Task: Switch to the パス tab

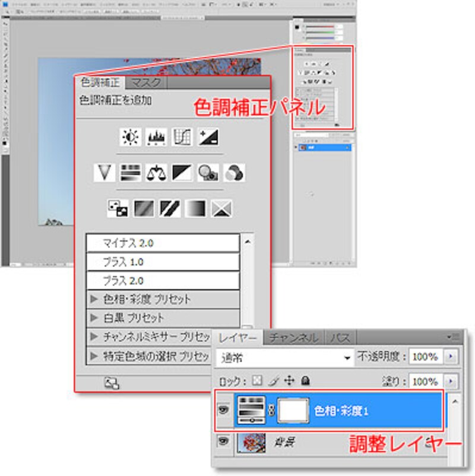Action: pyautogui.click(x=340, y=338)
